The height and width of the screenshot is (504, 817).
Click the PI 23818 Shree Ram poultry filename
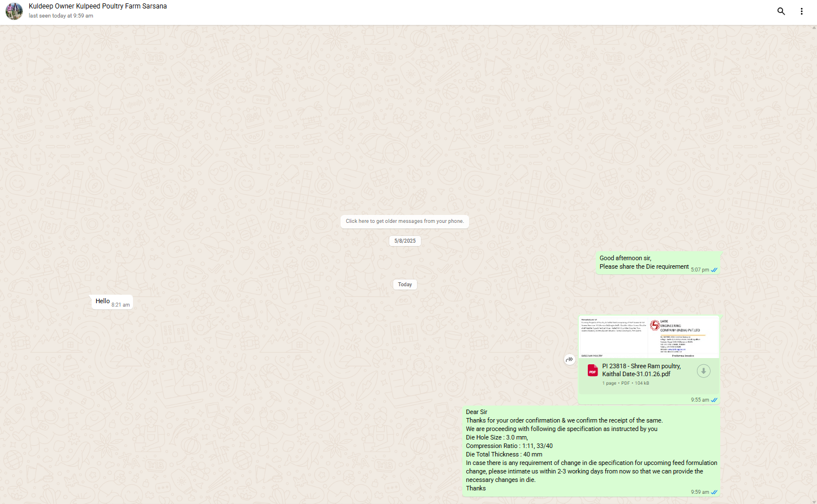click(641, 370)
